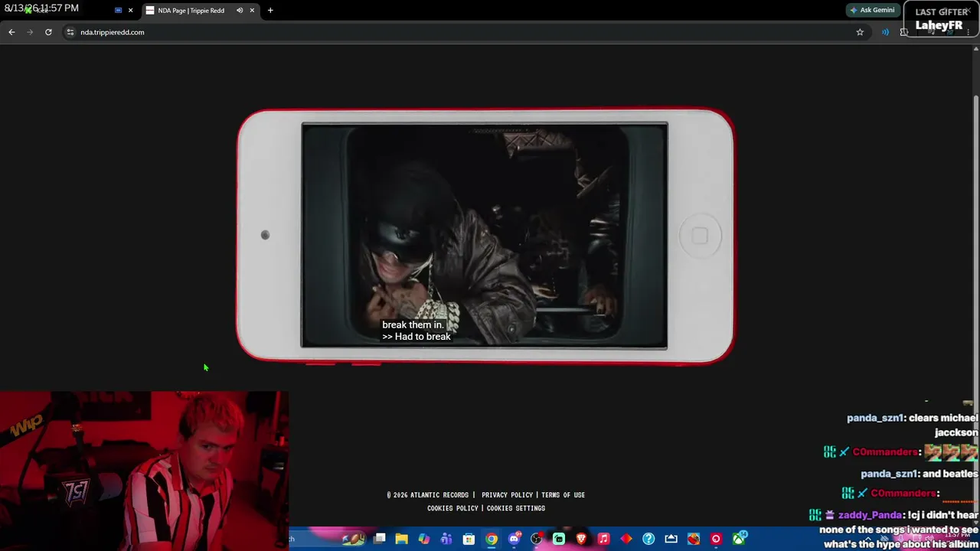980x551 pixels.
Task: Click the football search highlight in taskbar
Action: pos(353,539)
